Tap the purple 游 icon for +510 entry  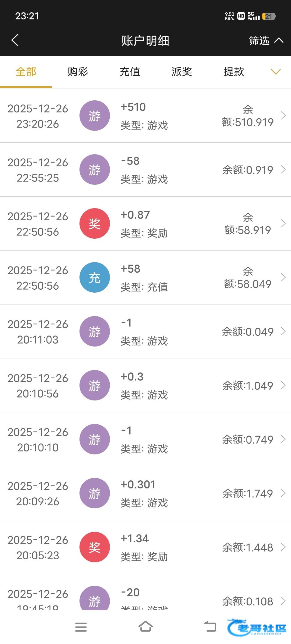95,116
